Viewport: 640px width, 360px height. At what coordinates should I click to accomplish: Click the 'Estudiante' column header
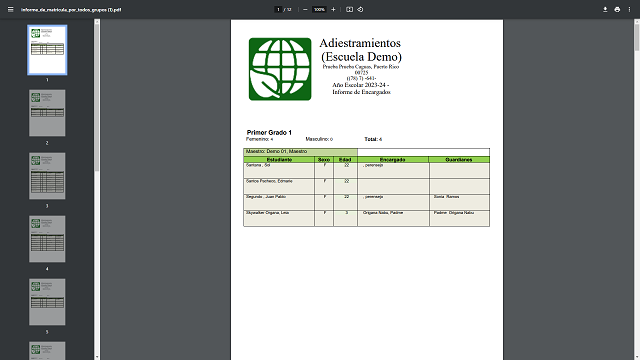point(279,160)
